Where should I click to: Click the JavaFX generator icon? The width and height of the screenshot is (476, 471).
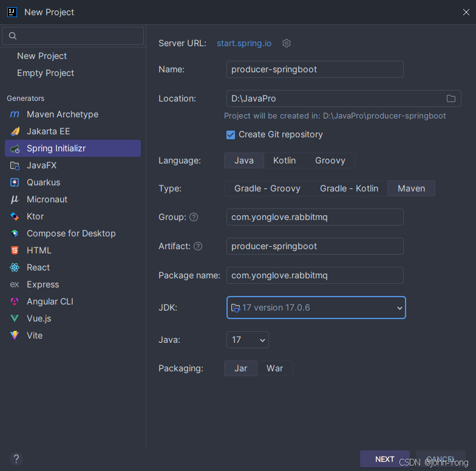pos(15,165)
